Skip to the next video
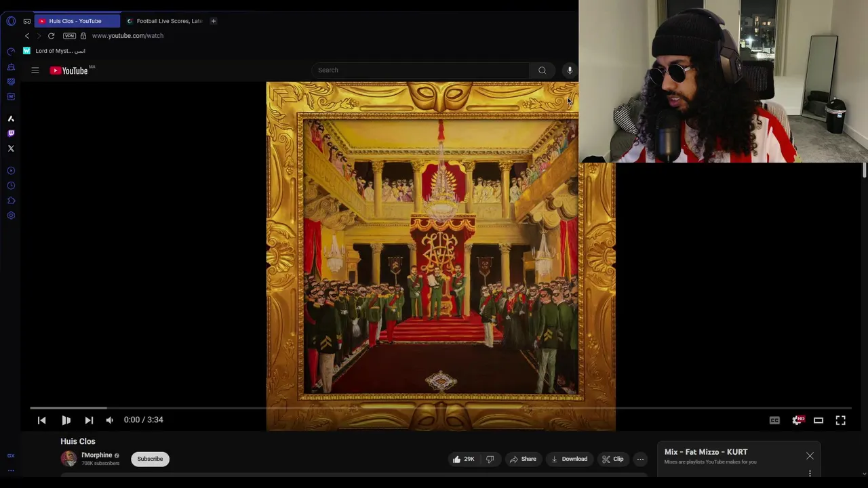 (89, 420)
